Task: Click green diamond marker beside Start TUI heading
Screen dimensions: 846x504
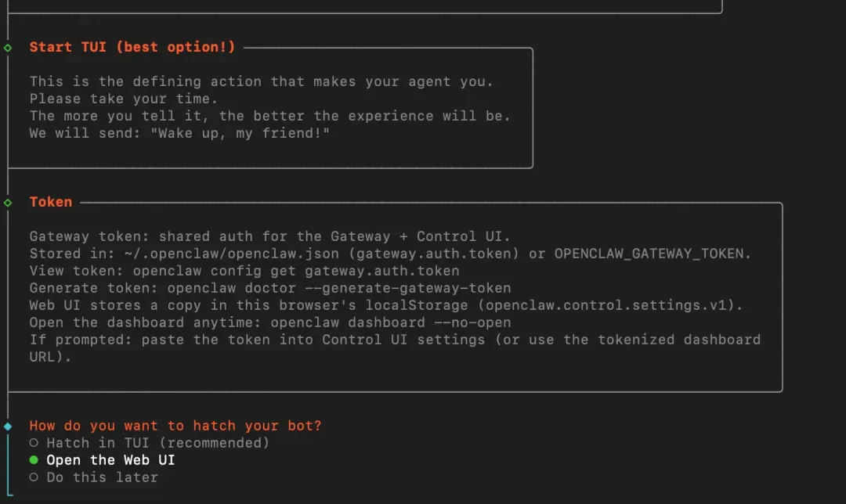Action: 8,48
